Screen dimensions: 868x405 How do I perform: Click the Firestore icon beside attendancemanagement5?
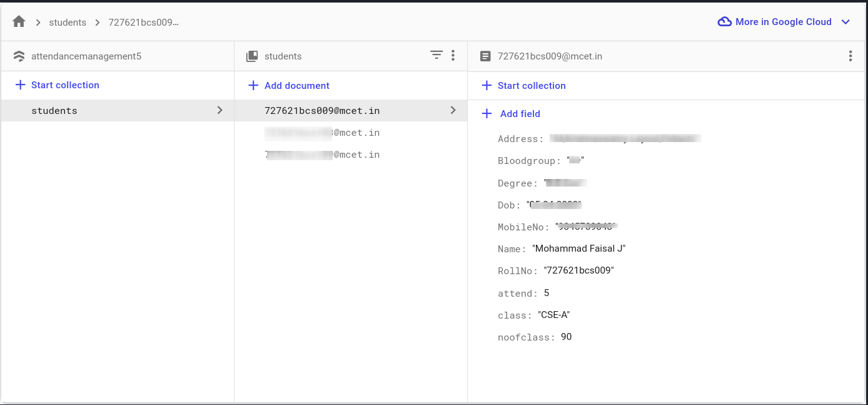19,56
